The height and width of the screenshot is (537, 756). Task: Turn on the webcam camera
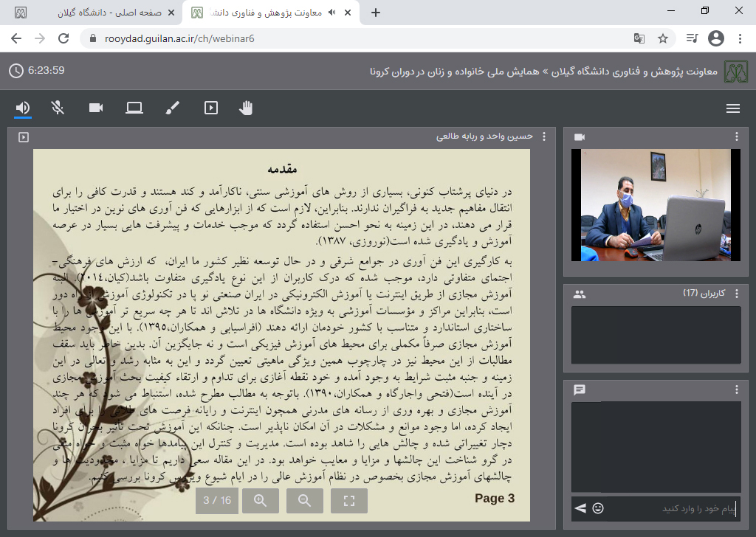click(96, 108)
